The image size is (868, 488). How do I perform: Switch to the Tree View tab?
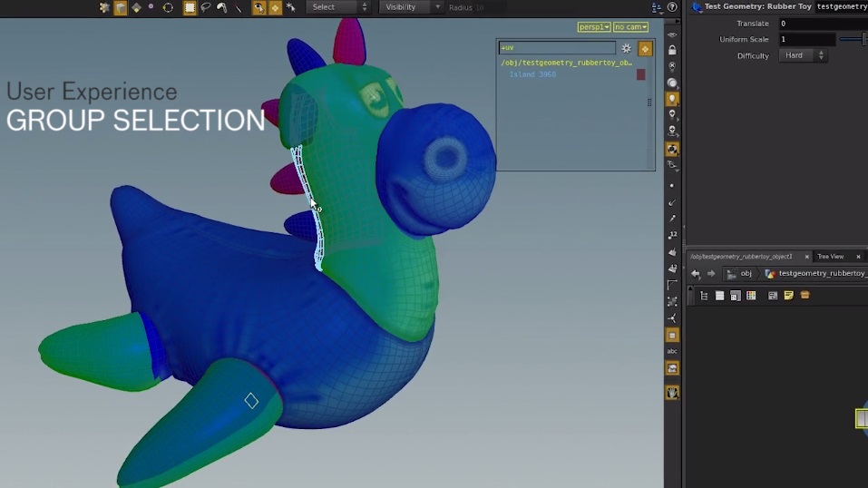click(831, 257)
